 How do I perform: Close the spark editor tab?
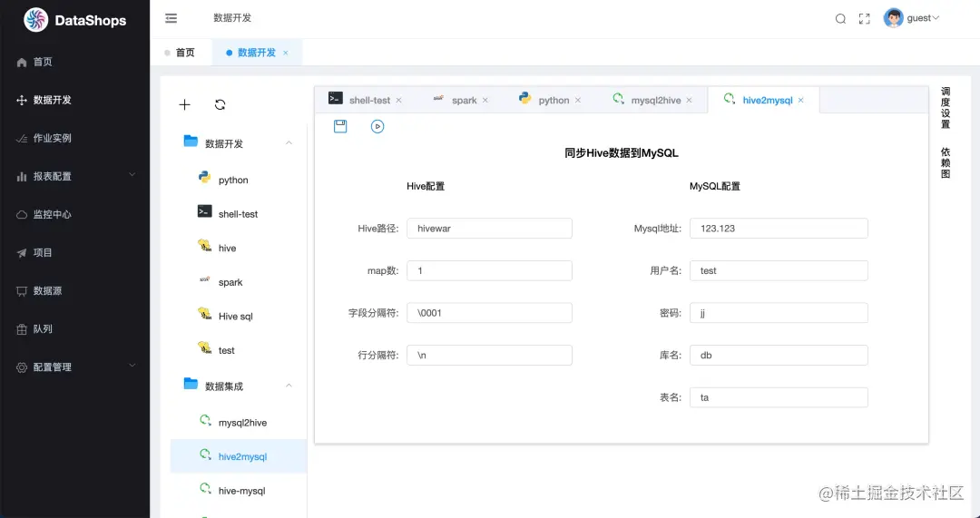click(x=485, y=100)
